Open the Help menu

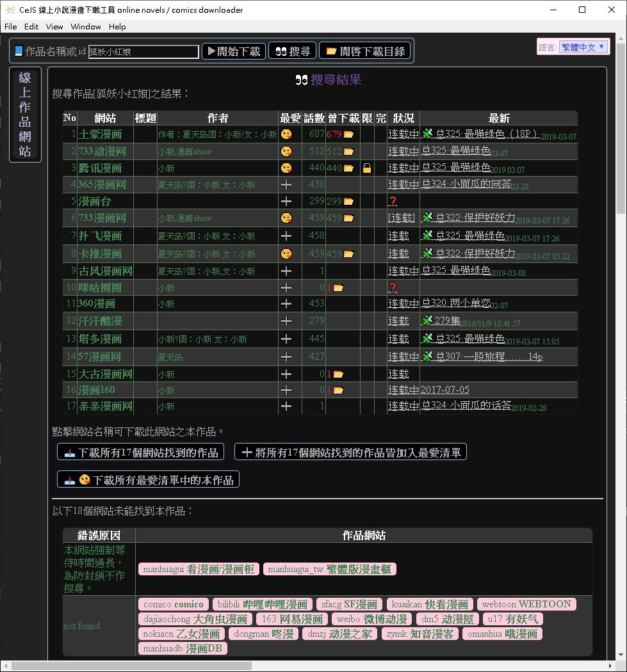click(117, 27)
